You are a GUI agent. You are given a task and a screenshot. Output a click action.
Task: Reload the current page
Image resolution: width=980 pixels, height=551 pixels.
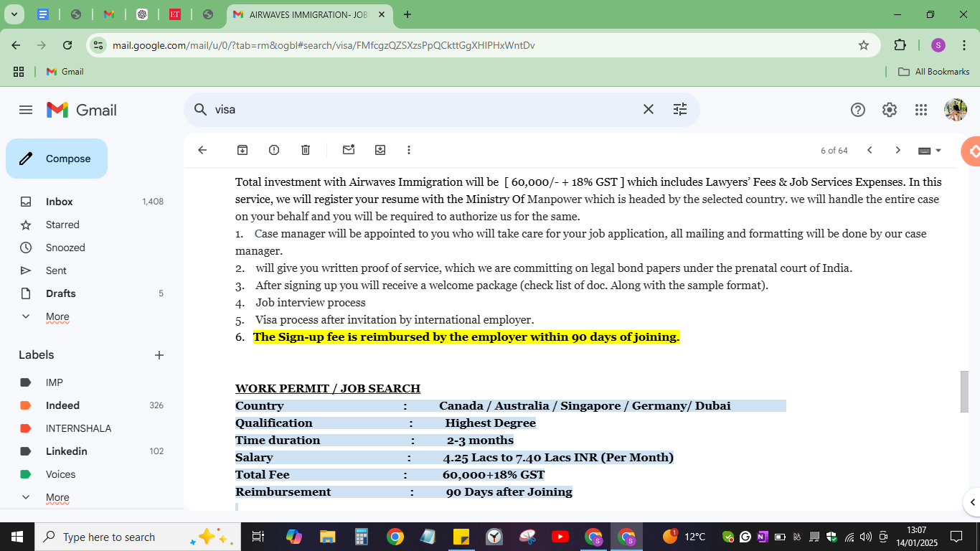tap(67, 45)
